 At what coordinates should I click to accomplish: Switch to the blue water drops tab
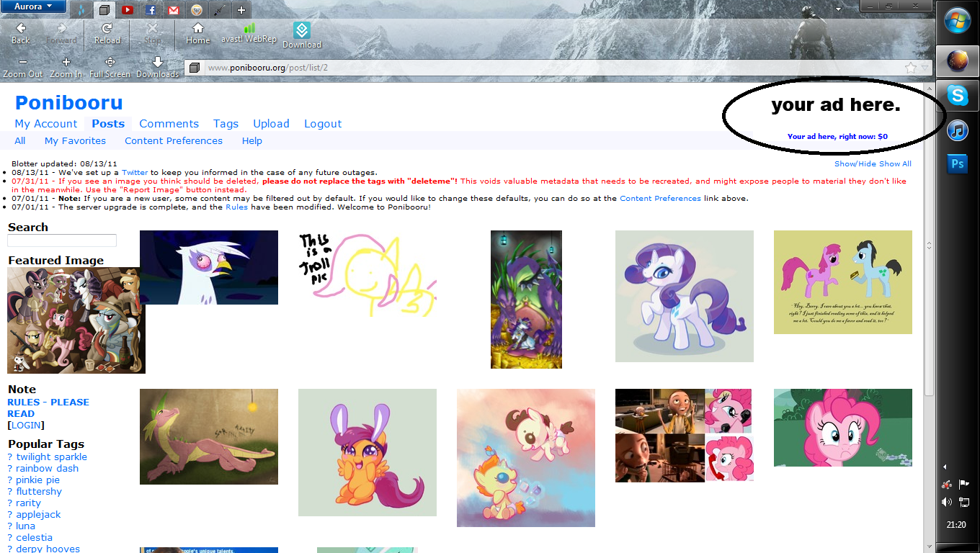pyautogui.click(x=81, y=10)
